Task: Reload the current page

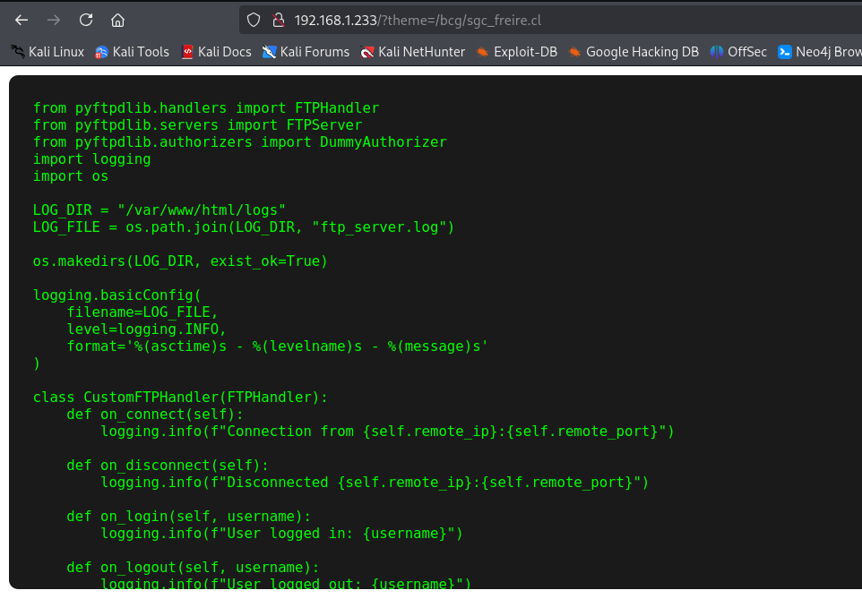Action: (x=86, y=20)
